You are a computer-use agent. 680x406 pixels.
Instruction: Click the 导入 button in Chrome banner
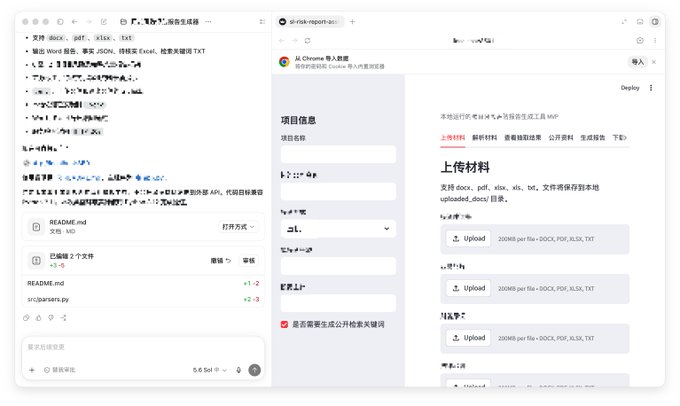point(638,62)
